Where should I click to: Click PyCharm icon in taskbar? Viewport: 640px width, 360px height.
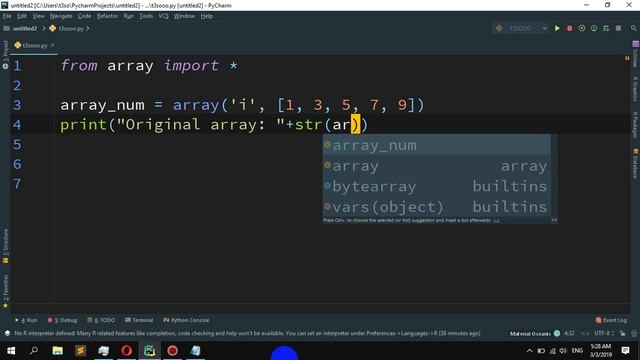click(x=149, y=351)
